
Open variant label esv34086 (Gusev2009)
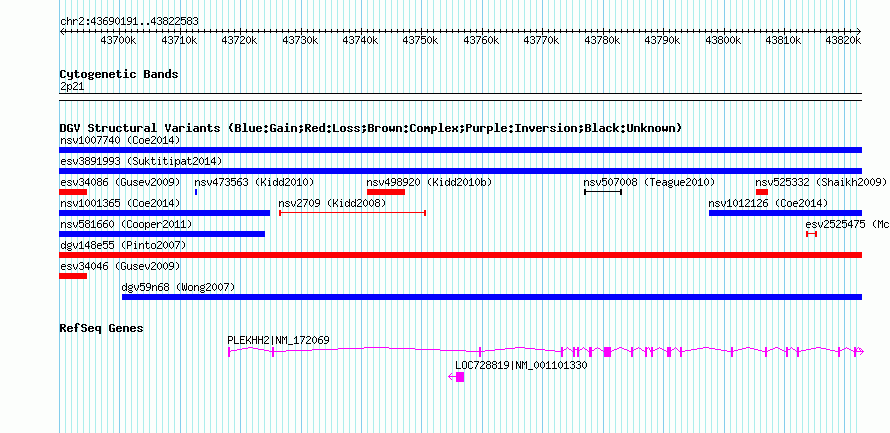[x=120, y=182]
